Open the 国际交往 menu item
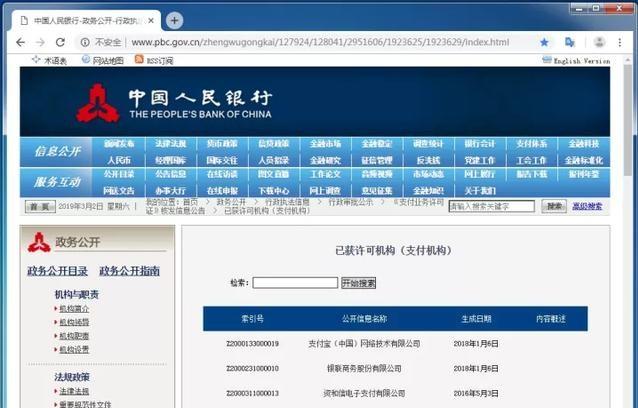Viewport: 638px width, 408px height. point(222,160)
